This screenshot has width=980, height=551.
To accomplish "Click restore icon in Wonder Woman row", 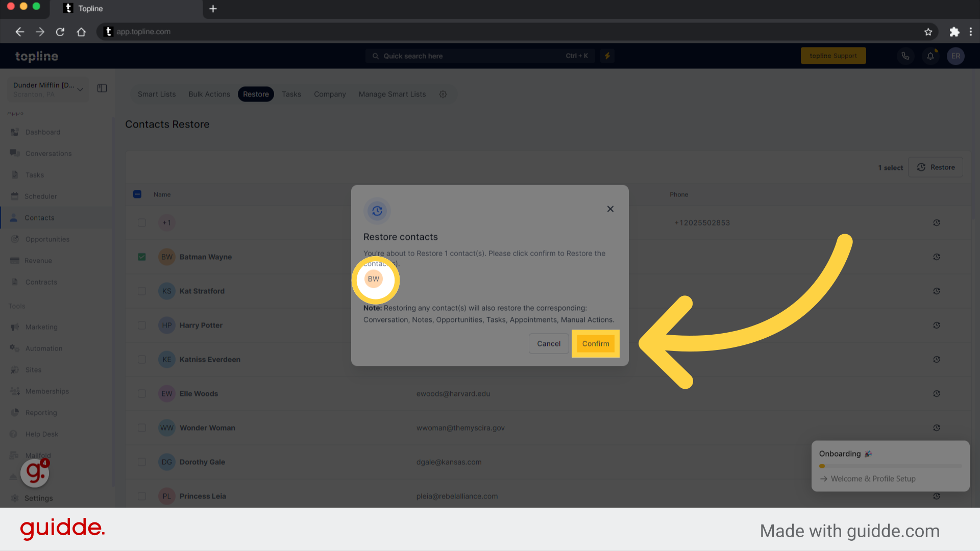I will point(937,428).
